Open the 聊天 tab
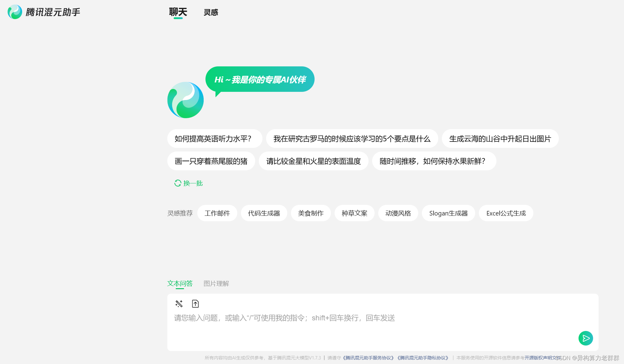This screenshot has width=624, height=364. pyautogui.click(x=178, y=12)
